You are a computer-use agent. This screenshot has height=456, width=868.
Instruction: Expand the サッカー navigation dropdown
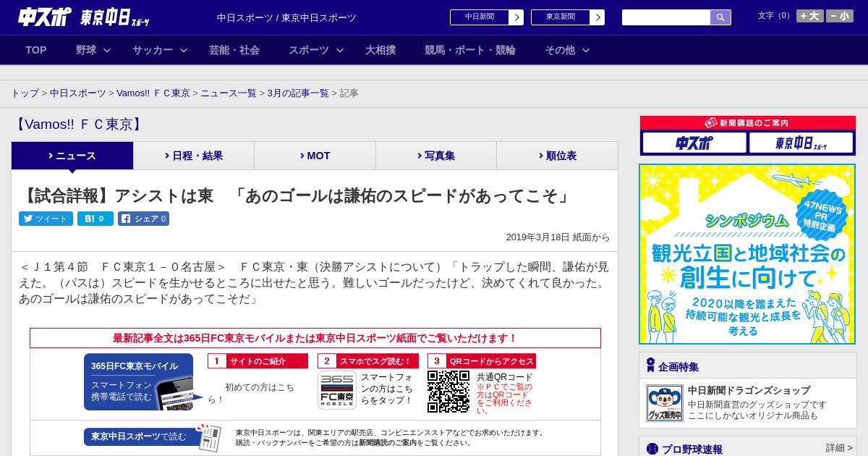[x=159, y=50]
